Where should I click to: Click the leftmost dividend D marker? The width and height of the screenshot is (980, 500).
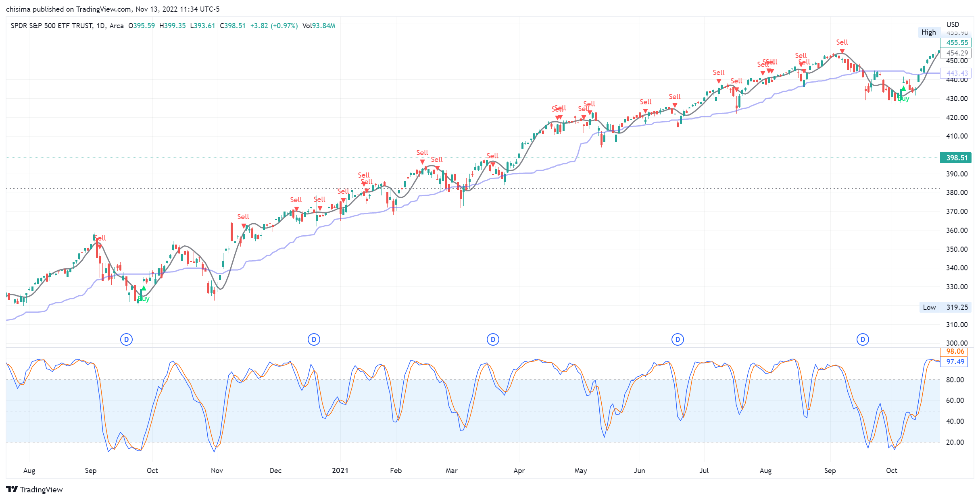[x=126, y=340]
